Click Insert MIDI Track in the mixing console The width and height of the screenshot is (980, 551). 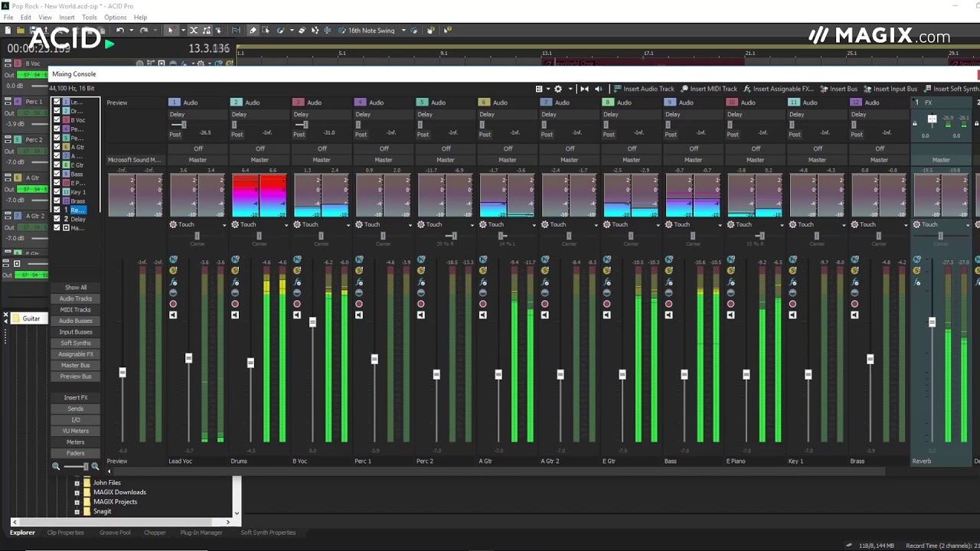click(x=709, y=89)
